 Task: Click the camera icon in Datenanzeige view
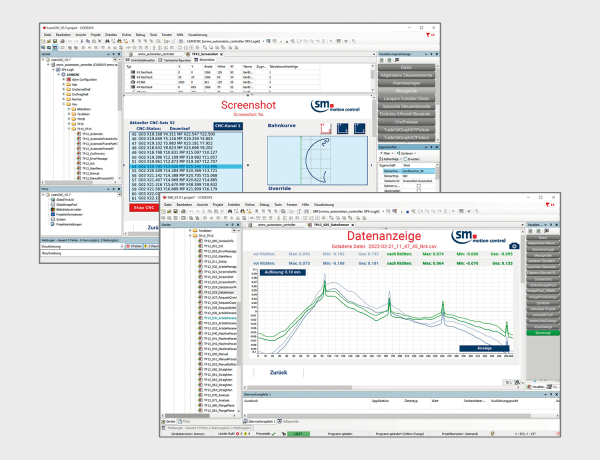point(514,245)
